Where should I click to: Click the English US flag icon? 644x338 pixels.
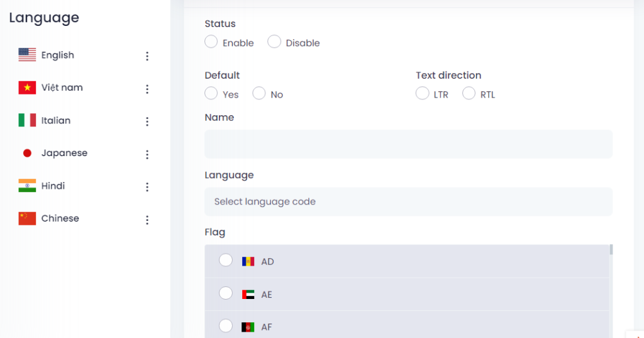click(27, 55)
